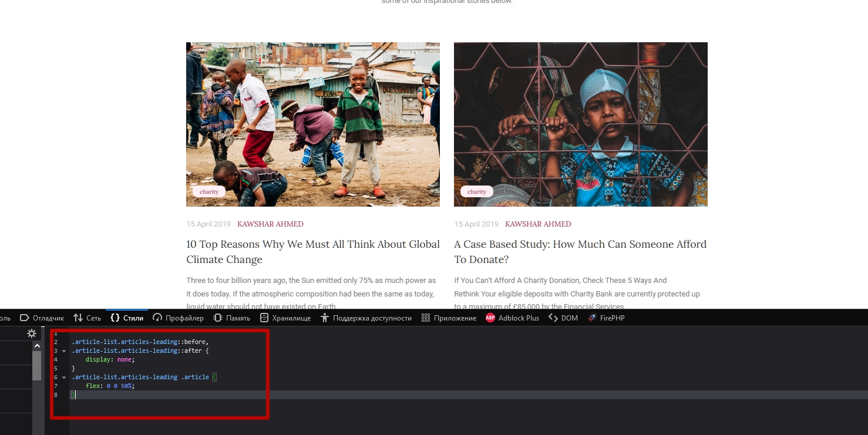Click the stylesheet list scrollbar thumb
Viewport: 868px width, 435px height.
[x=37, y=365]
